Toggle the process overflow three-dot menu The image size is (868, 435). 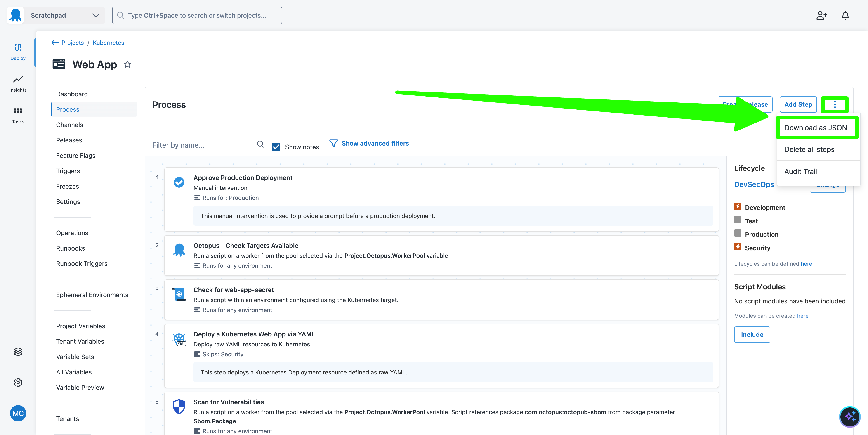(835, 104)
